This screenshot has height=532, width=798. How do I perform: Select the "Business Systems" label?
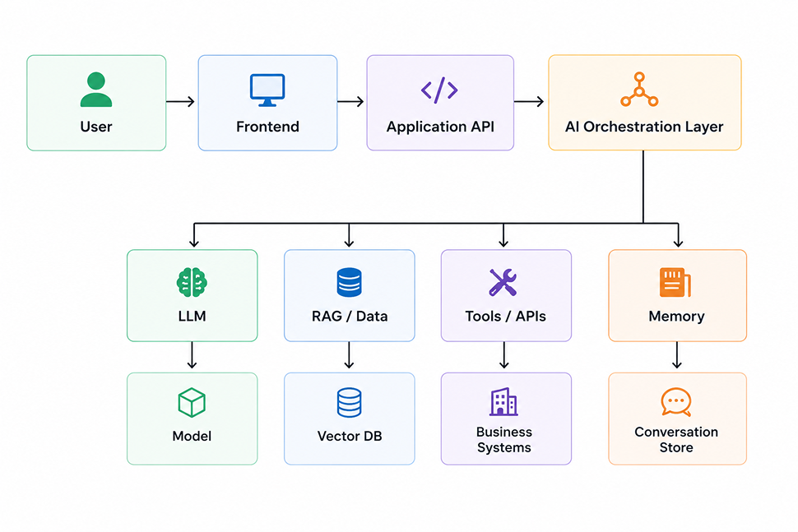click(504, 440)
